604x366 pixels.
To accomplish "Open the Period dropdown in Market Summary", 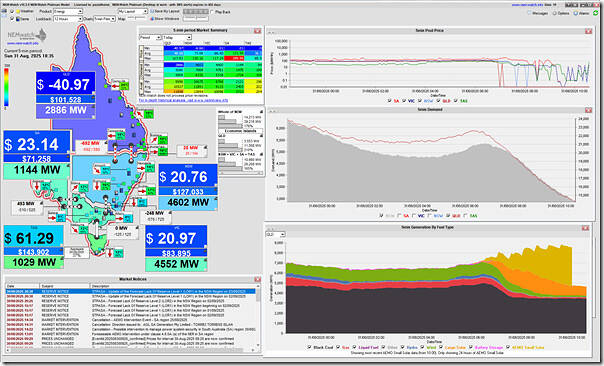I will point(150,38).
